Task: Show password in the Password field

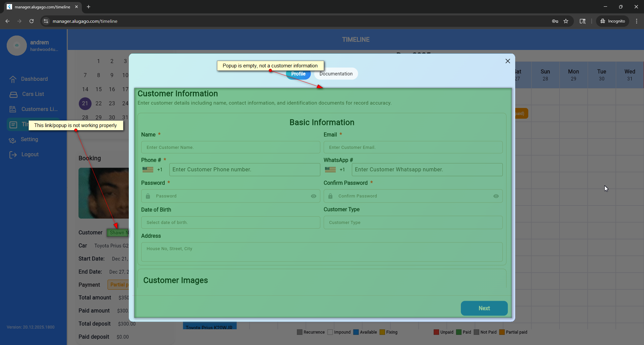Action: [x=313, y=196]
